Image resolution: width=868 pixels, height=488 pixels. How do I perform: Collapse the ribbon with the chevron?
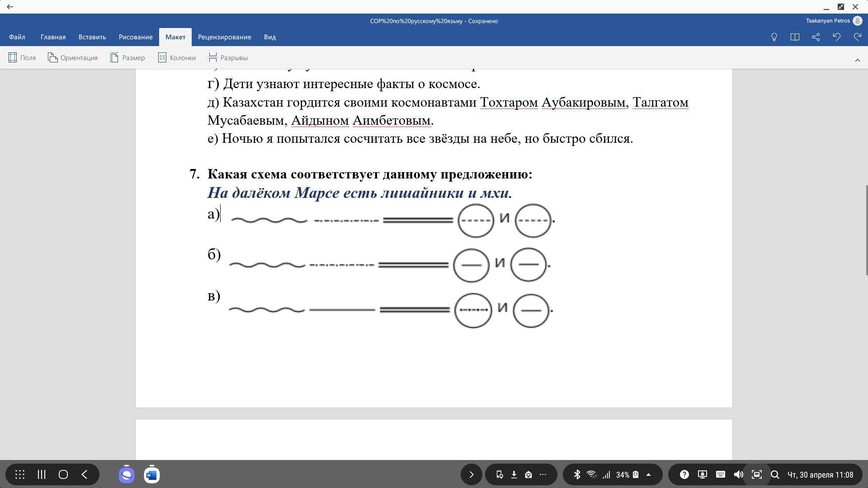[x=857, y=60]
